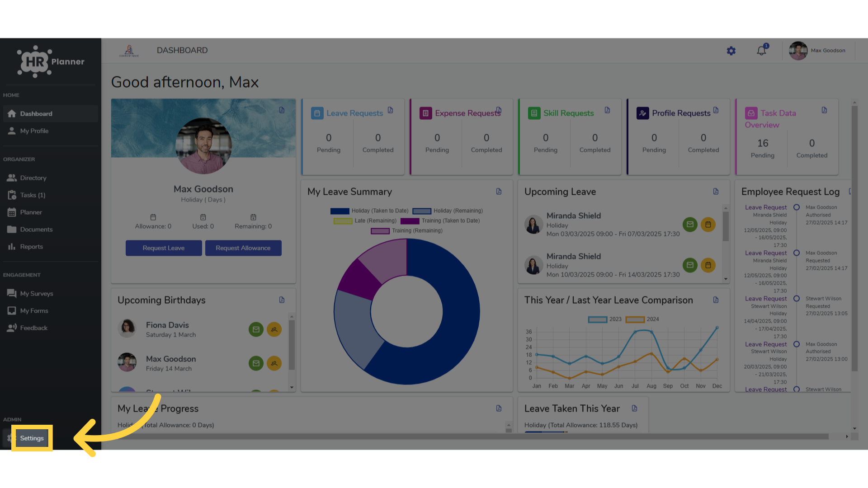Click export icon on Task Data Overview card
Viewport: 868px width, 488px height.
click(x=825, y=110)
